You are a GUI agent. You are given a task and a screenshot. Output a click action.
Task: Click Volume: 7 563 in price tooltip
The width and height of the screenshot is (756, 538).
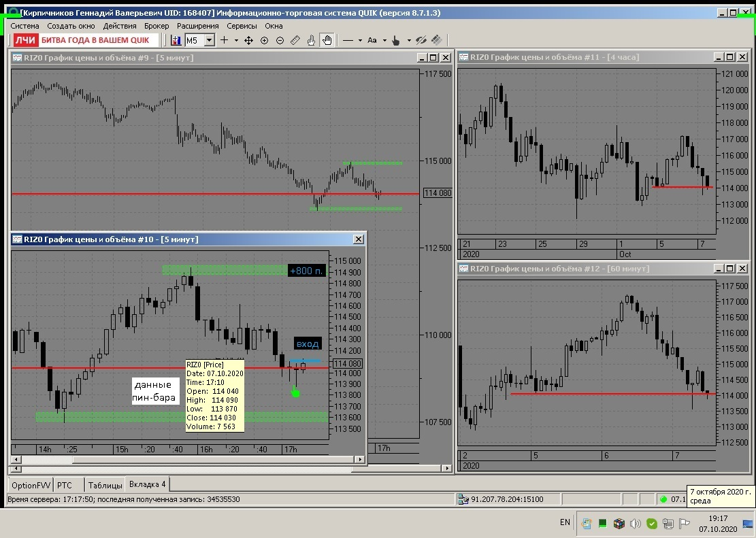(x=211, y=426)
